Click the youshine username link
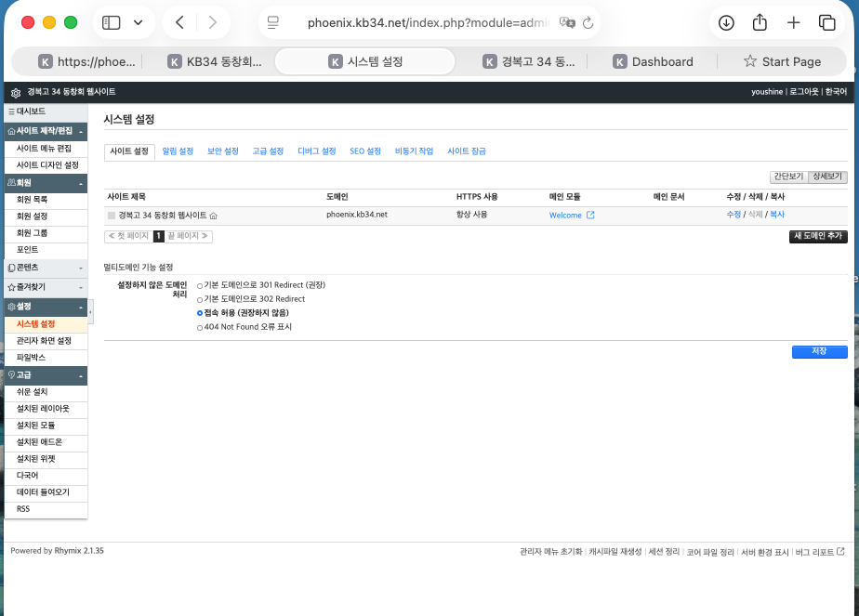Image resolution: width=859 pixels, height=616 pixels. [x=767, y=92]
